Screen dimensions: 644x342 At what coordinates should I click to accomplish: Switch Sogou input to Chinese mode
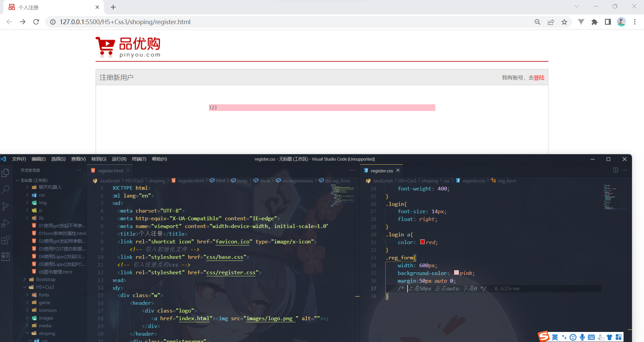555,337
